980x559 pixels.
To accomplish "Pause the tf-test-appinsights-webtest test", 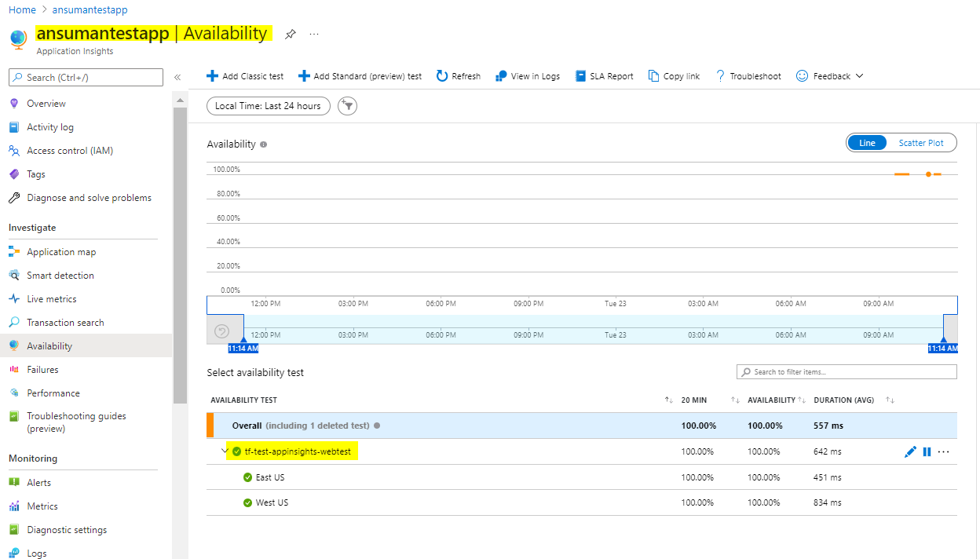I will (927, 452).
